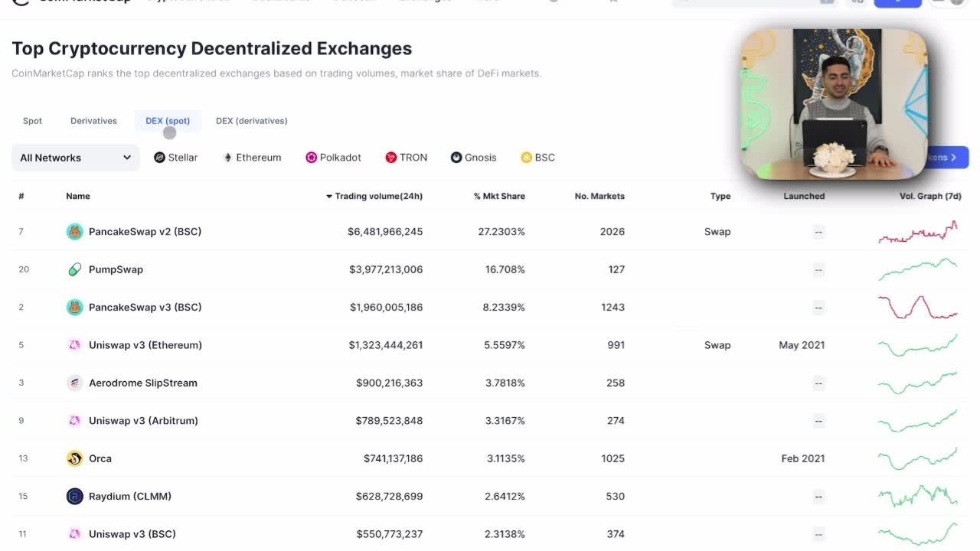The height and width of the screenshot is (551, 980).
Task: Click the Aerodrome SlipStream logo icon
Action: click(74, 383)
